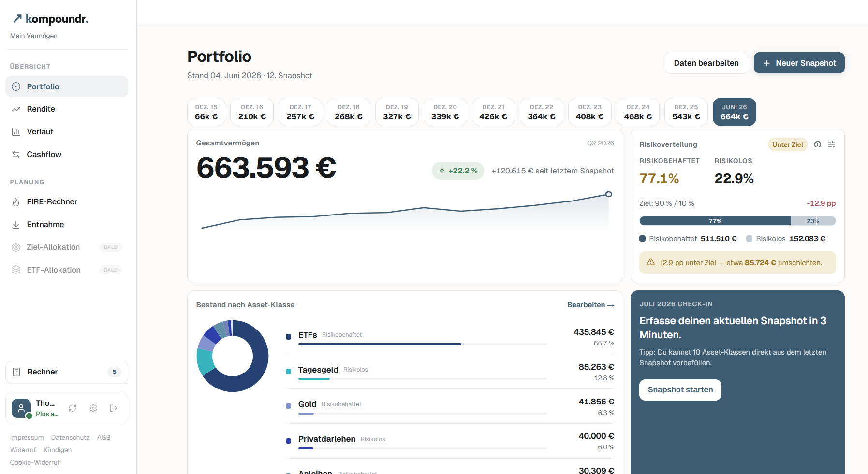Select the DEZ. 21 426k € snapshot

pos(493,112)
